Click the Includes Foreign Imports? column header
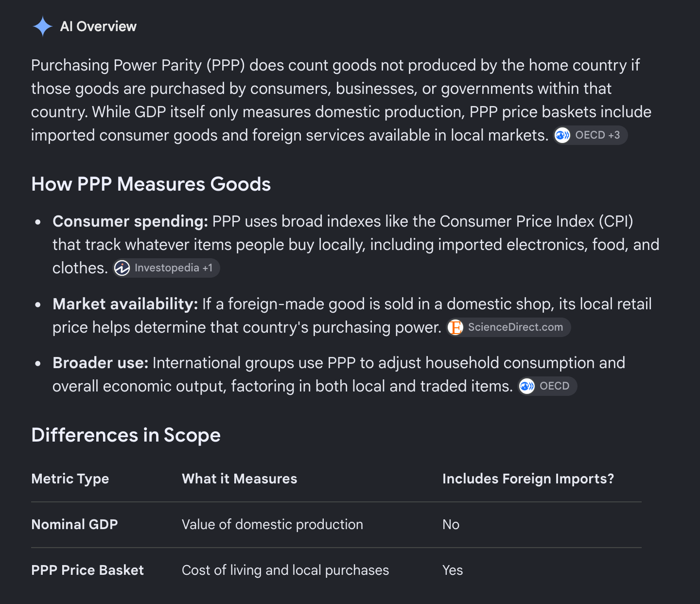The width and height of the screenshot is (700, 604). pos(528,479)
